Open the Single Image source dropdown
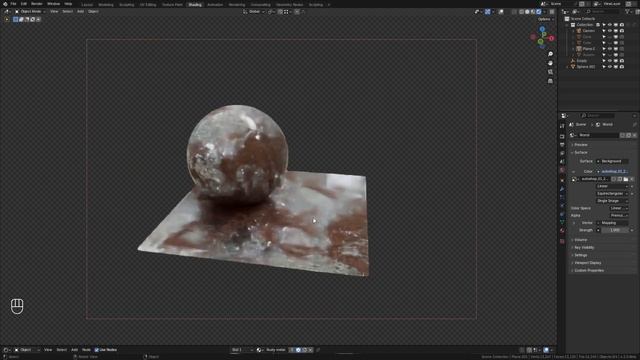The width and height of the screenshot is (640, 360). point(612,201)
